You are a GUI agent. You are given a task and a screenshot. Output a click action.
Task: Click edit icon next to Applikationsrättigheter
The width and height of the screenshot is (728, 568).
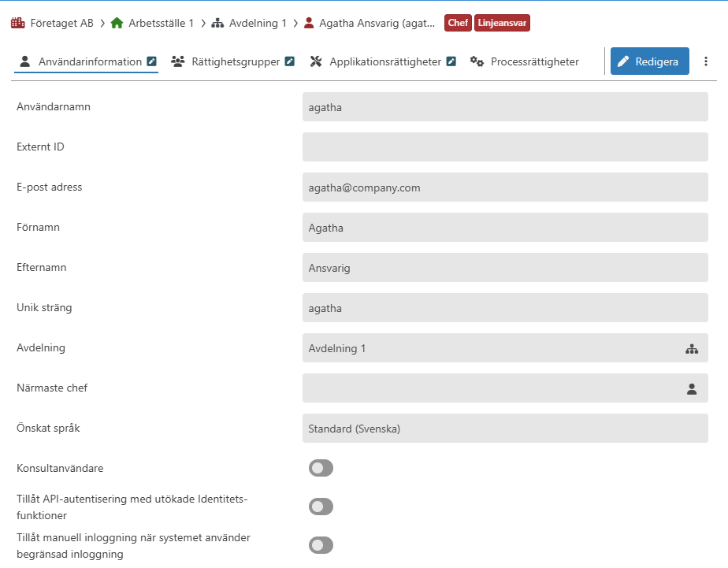451,61
